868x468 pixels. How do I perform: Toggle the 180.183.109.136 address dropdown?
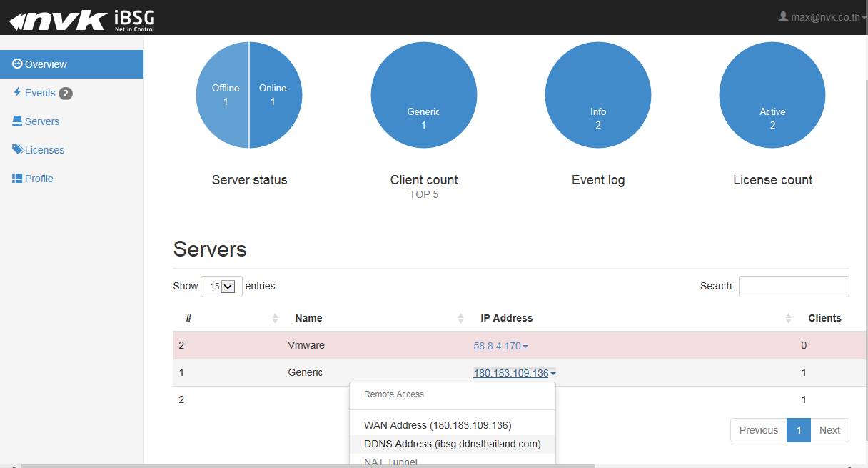[514, 373]
